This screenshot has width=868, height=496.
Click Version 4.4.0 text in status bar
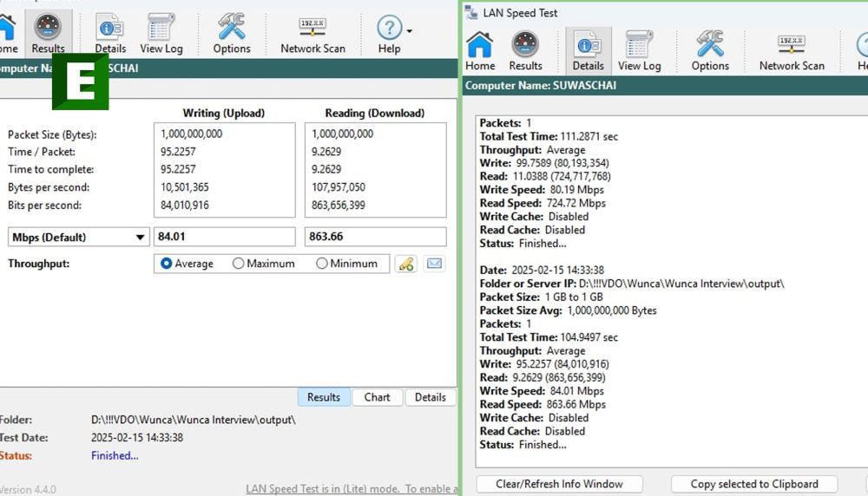coord(28,489)
